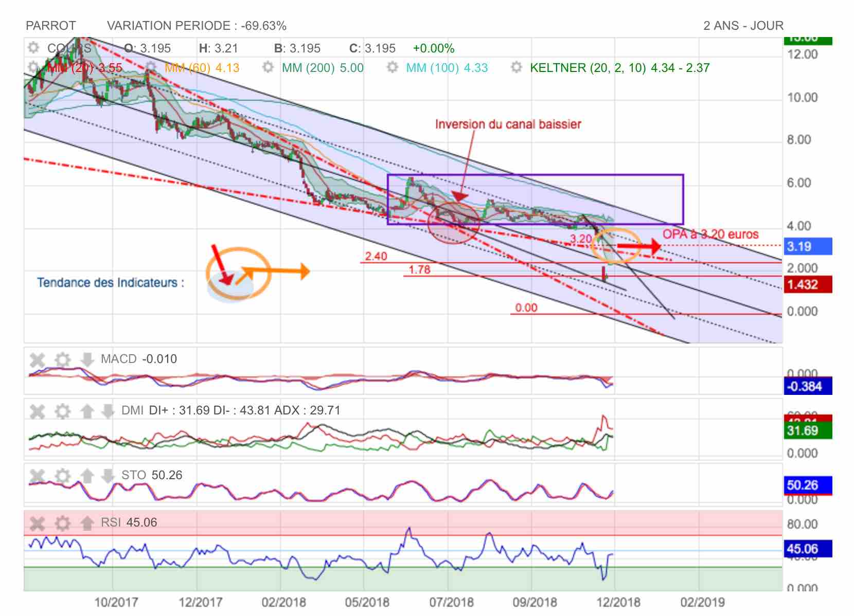The image size is (854, 616).
Task: Click the 1.78 support level label
Action: [419, 269]
